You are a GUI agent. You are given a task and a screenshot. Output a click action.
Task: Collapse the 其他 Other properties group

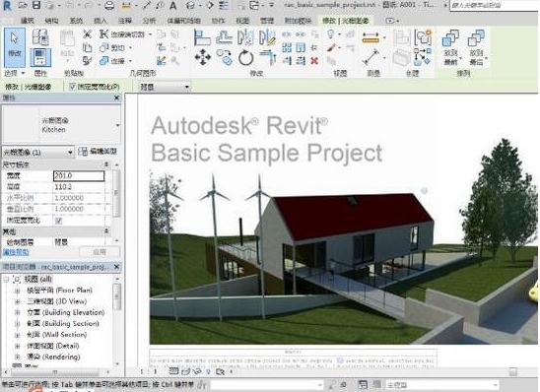[106, 230]
